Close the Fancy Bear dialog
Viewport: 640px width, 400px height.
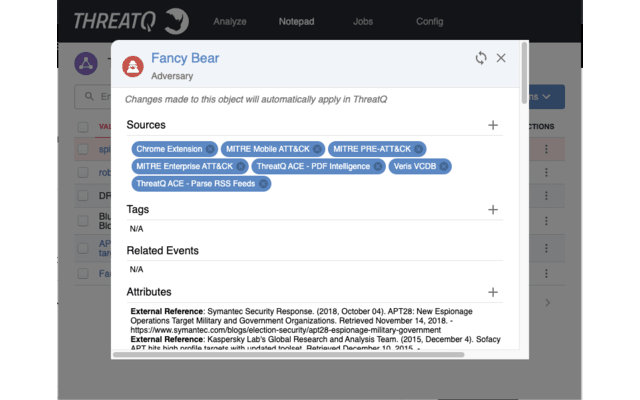tap(501, 58)
